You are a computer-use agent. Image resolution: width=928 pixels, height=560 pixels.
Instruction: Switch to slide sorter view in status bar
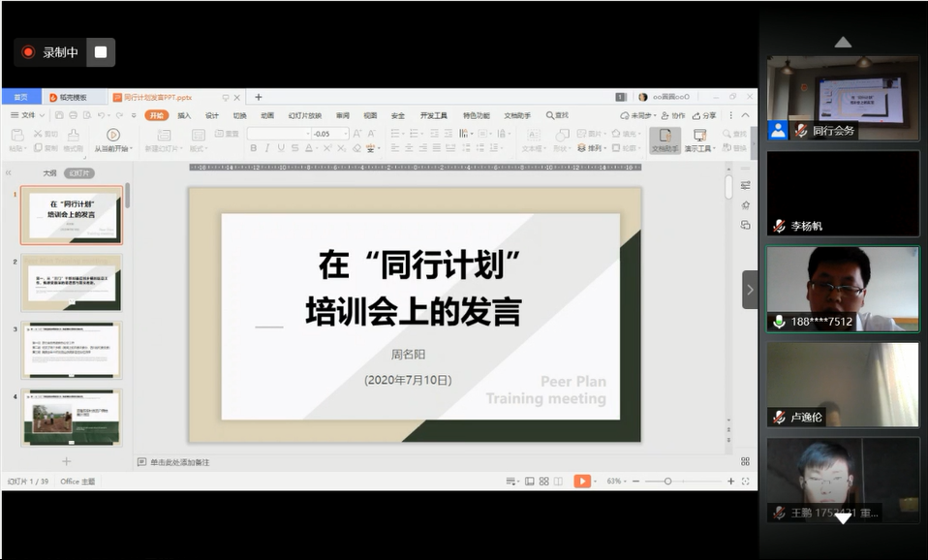click(543, 482)
